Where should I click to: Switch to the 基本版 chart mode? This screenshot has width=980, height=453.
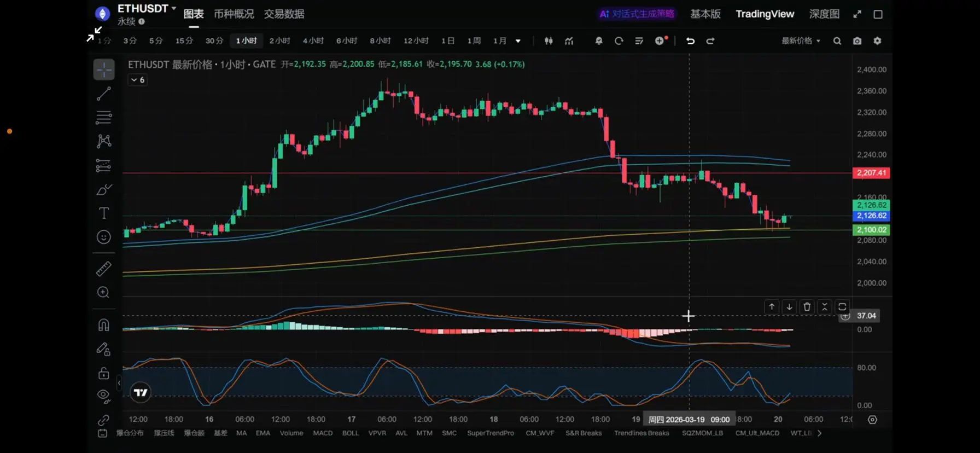tap(705, 14)
